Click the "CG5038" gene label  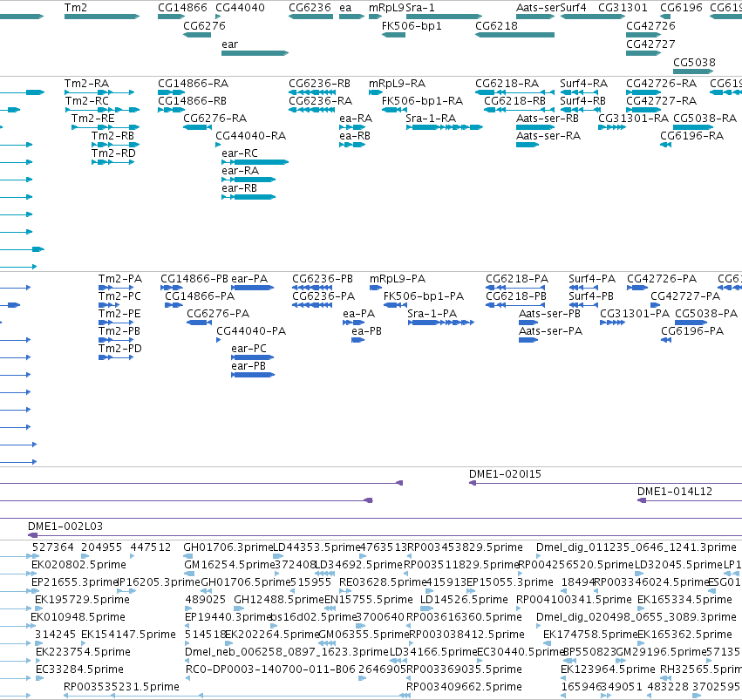point(694,63)
